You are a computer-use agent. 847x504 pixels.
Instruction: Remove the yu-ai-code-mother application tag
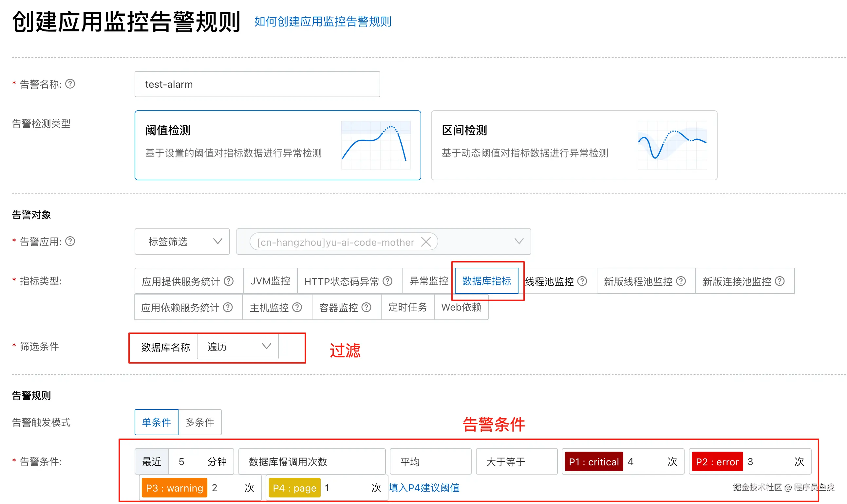pyautogui.click(x=426, y=242)
